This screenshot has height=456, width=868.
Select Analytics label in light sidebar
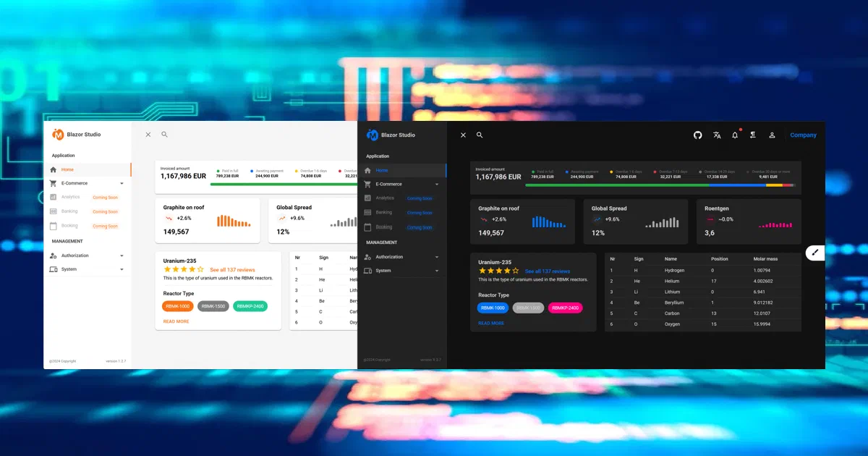click(x=71, y=197)
